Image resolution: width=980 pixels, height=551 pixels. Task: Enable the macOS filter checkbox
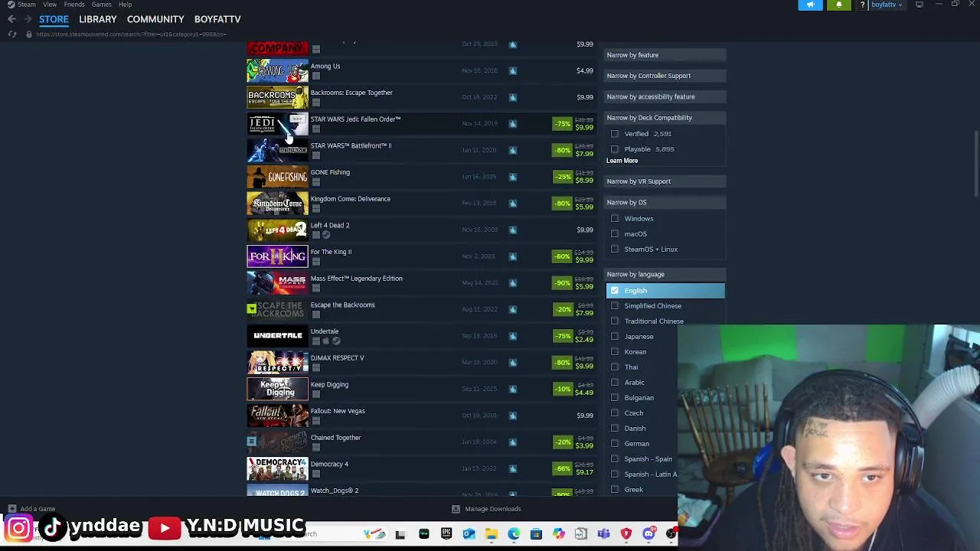pyautogui.click(x=614, y=234)
